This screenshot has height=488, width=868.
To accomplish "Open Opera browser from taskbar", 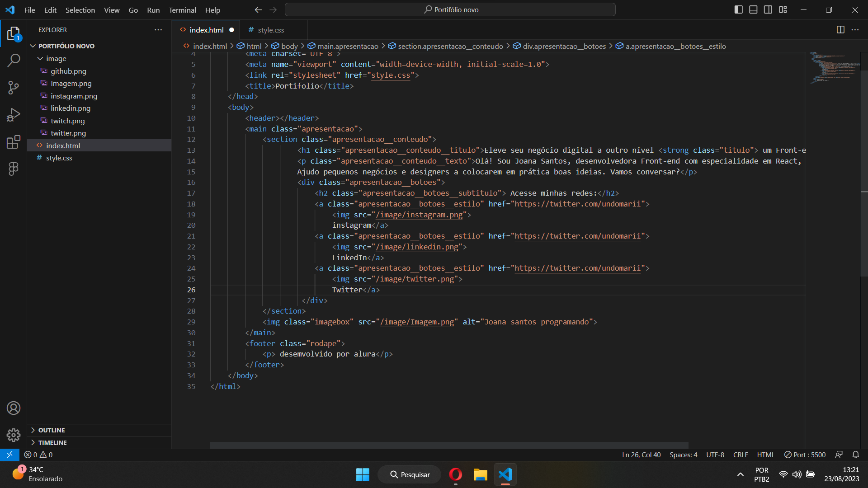I will click(455, 474).
